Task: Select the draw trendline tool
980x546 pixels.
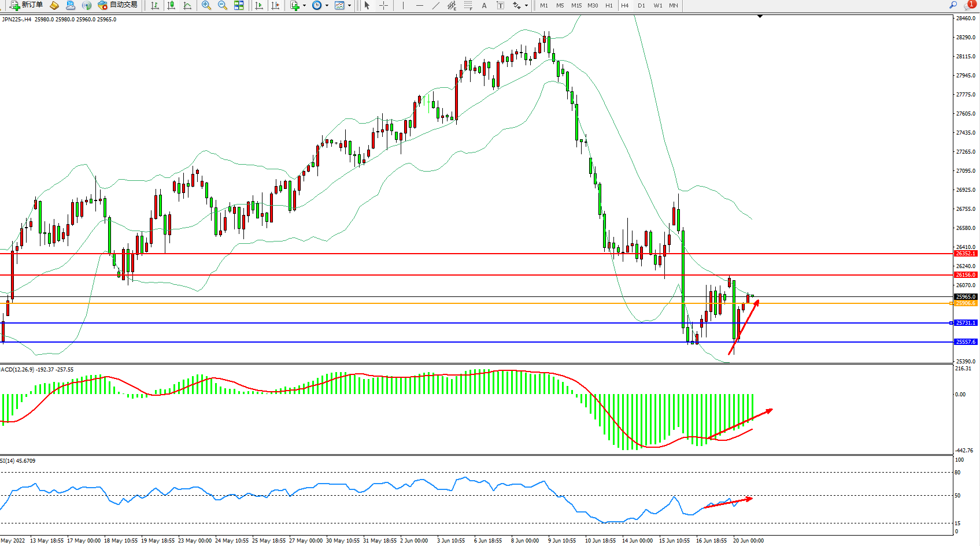Action: tap(435, 5)
